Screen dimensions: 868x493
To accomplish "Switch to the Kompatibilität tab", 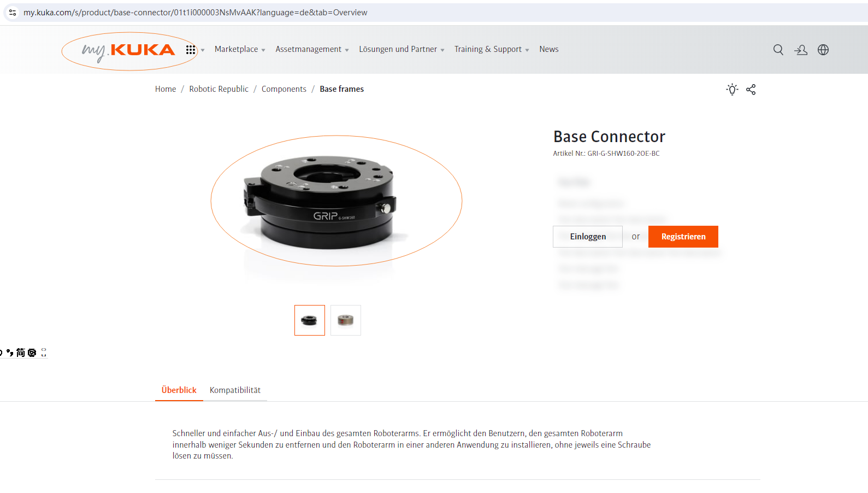I will click(235, 390).
